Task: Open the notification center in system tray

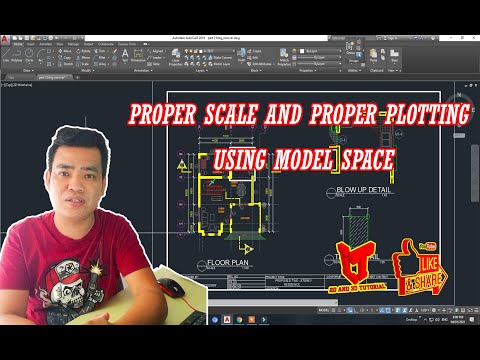Action: (x=472, y=320)
